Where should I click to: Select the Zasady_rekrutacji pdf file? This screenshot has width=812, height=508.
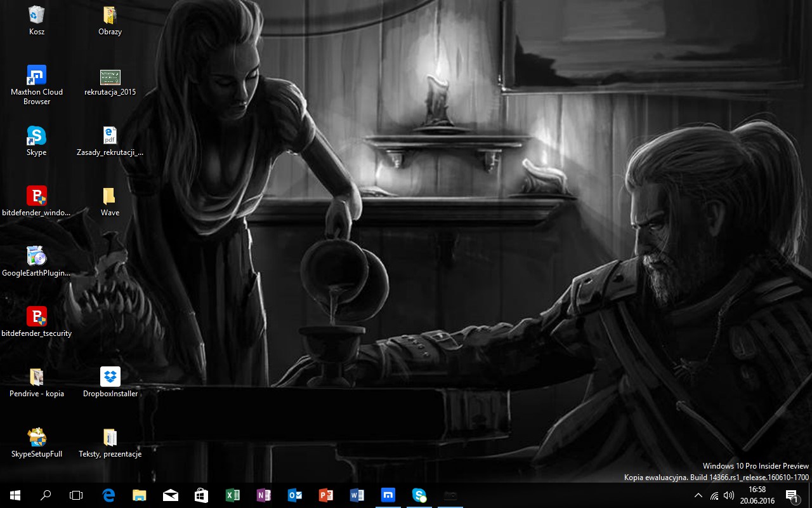point(110,141)
